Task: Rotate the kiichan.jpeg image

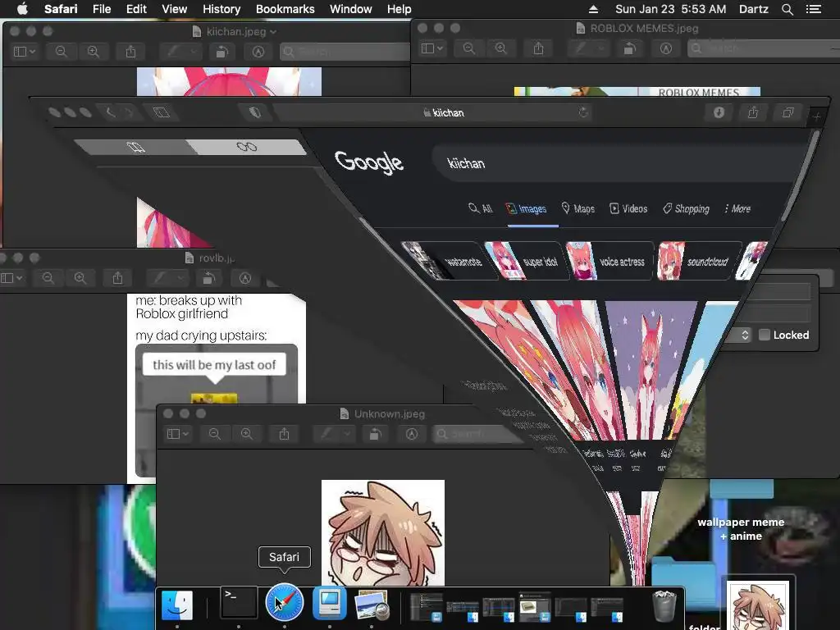Action: (x=222, y=52)
